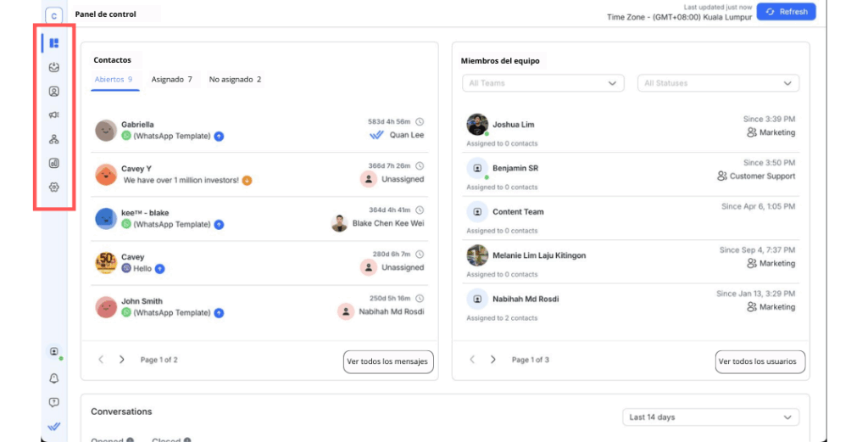The width and height of the screenshot is (868, 442).
Task: Click the team icon in Joshua Lim's row
Action: 751,132
